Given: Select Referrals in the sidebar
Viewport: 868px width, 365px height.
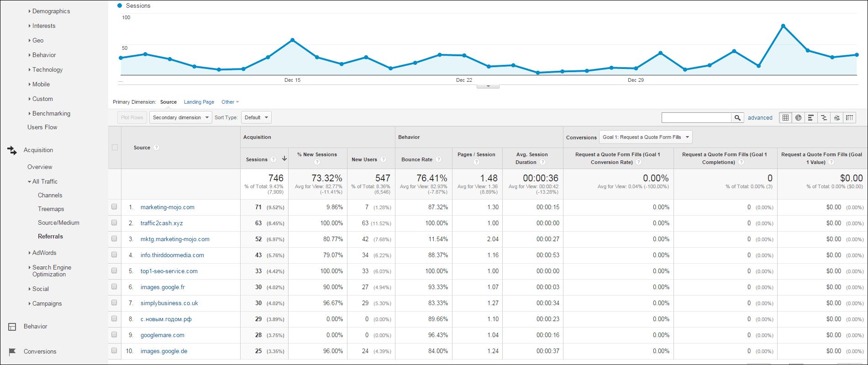Looking at the screenshot, I should (50, 236).
